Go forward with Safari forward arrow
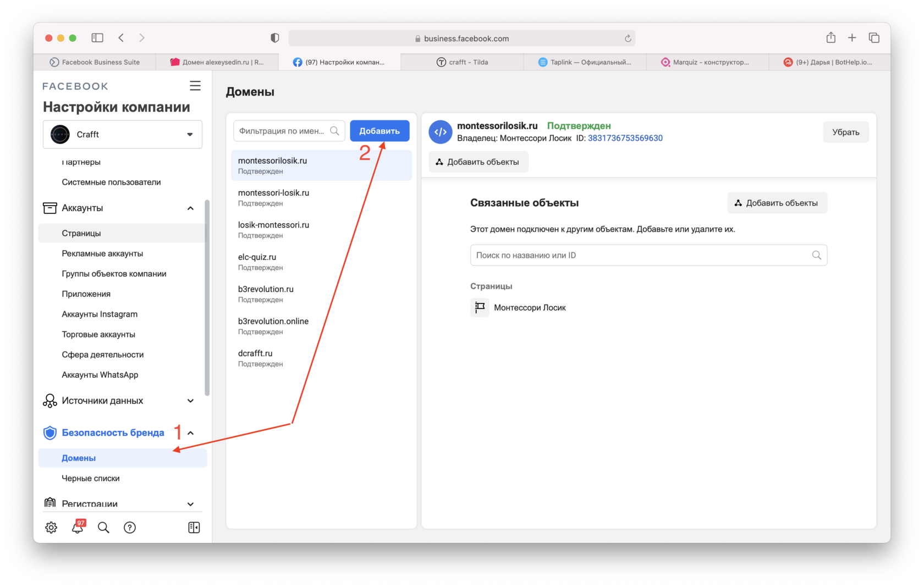 click(x=142, y=38)
